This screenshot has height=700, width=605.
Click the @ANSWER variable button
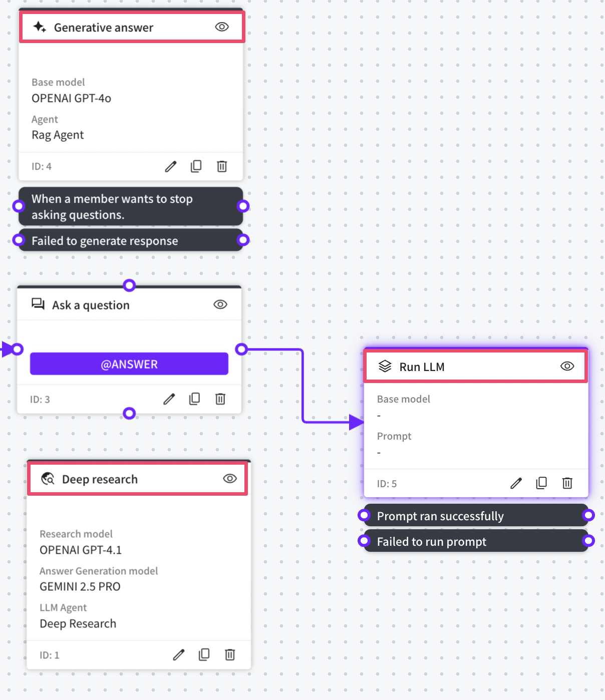click(x=129, y=364)
